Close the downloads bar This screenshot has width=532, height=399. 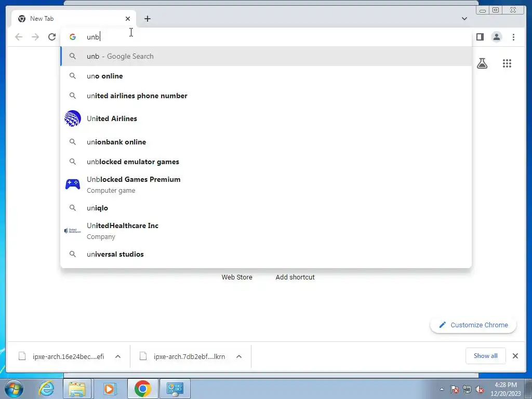coord(515,355)
